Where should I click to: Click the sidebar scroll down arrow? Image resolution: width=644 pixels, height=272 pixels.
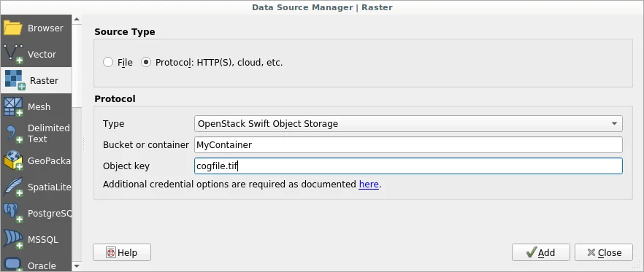(x=77, y=266)
